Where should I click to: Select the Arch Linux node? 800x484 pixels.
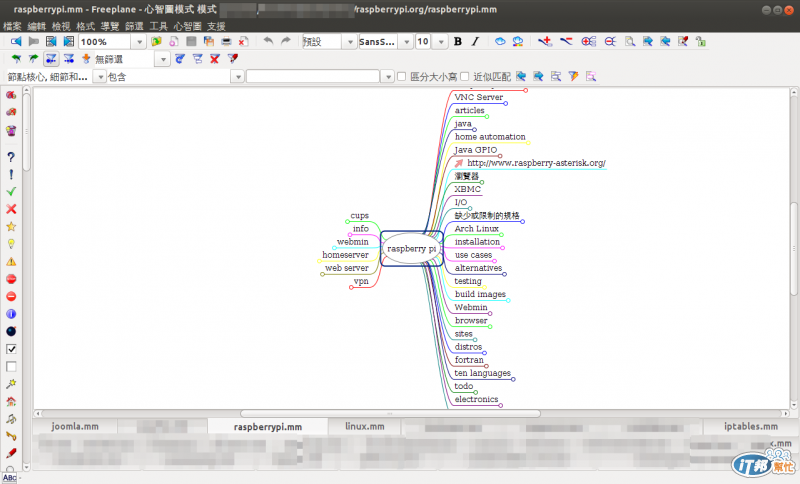(x=477, y=228)
